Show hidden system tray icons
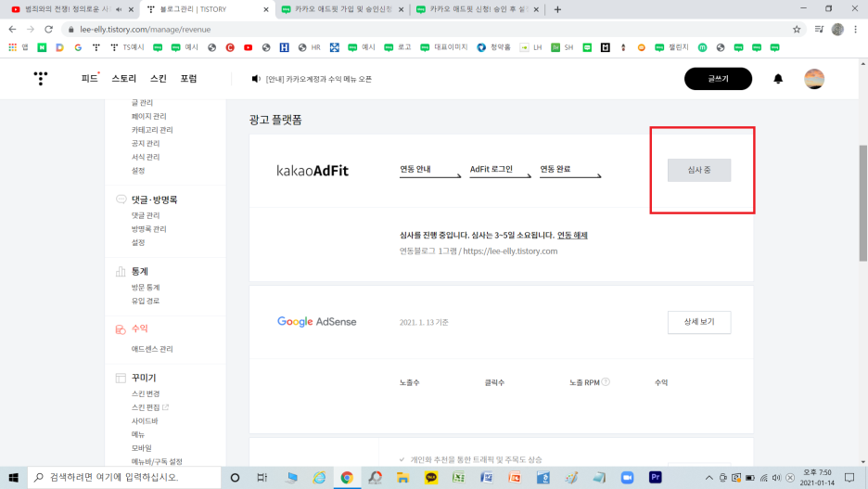Screen dimensions: 868x489 click(708, 477)
